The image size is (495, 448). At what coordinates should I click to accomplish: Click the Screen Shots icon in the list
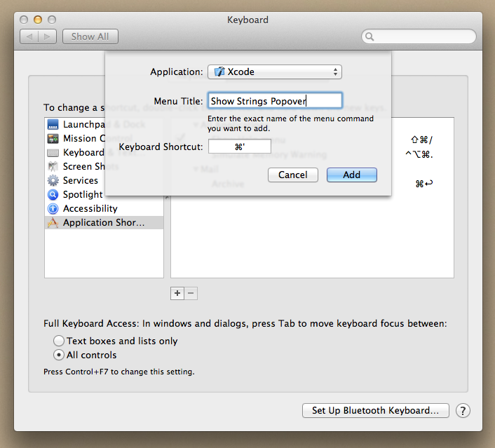(x=53, y=166)
